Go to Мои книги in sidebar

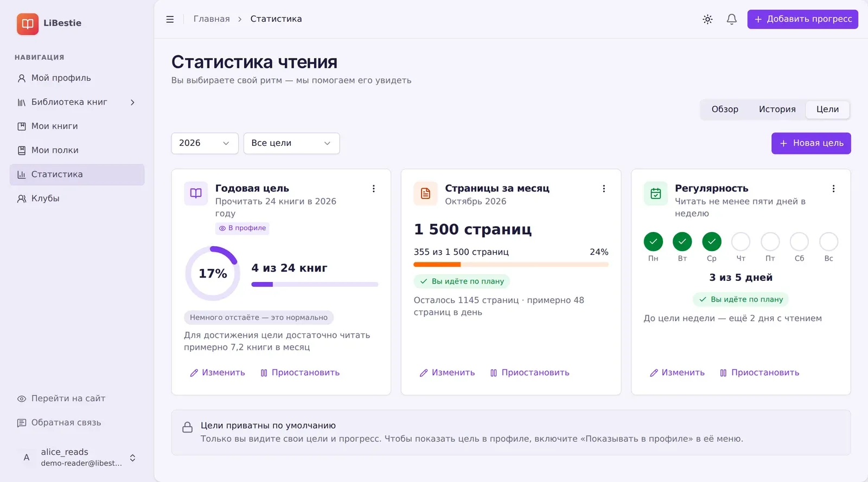[x=77, y=126]
